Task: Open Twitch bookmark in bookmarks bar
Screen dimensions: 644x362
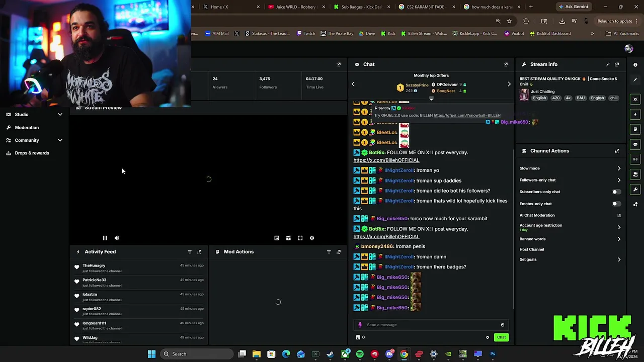Action: 306,34
